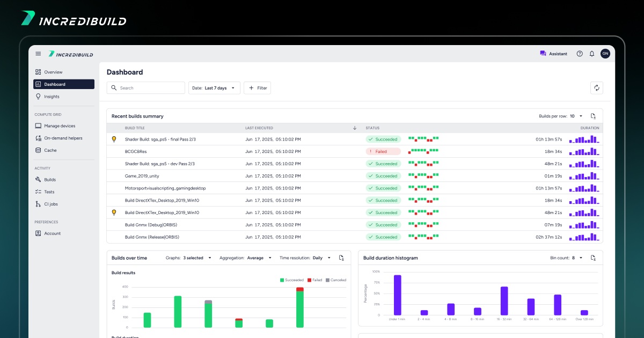Toggle the Failed legend swatch
The width and height of the screenshot is (644, 338).
point(309,280)
